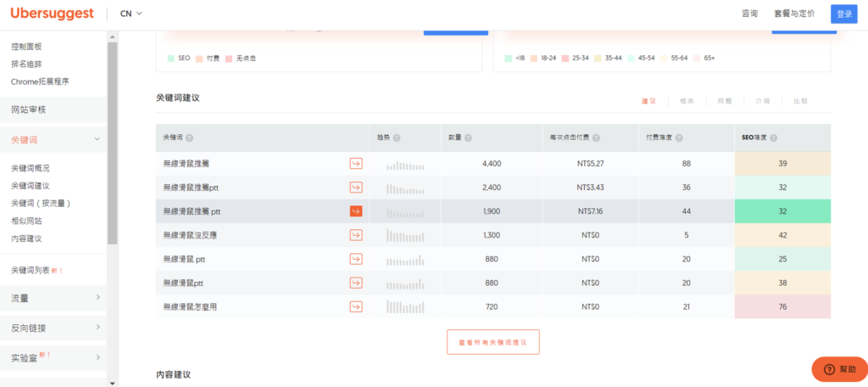
Task: Click cost value NT$5.27
Action: 591,164
